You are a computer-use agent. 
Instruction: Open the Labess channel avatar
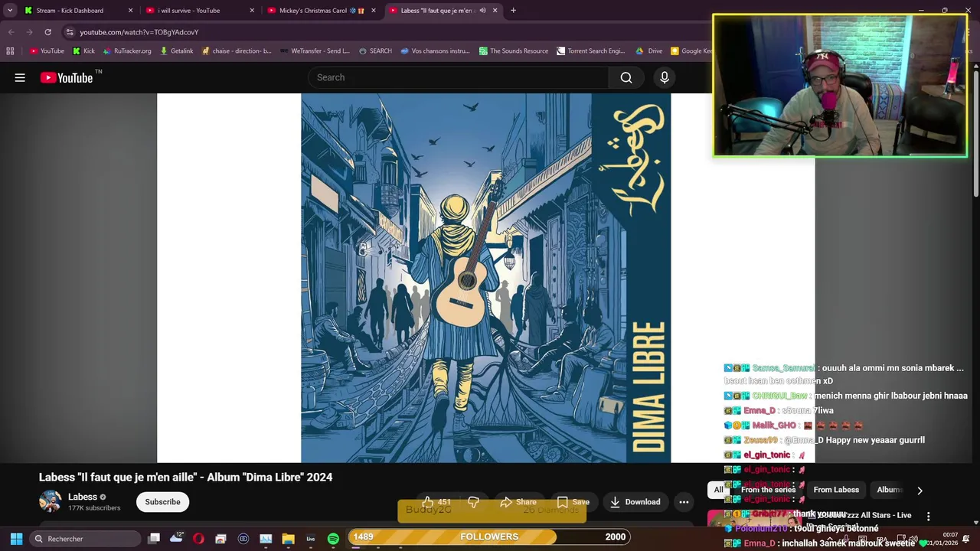[51, 501]
